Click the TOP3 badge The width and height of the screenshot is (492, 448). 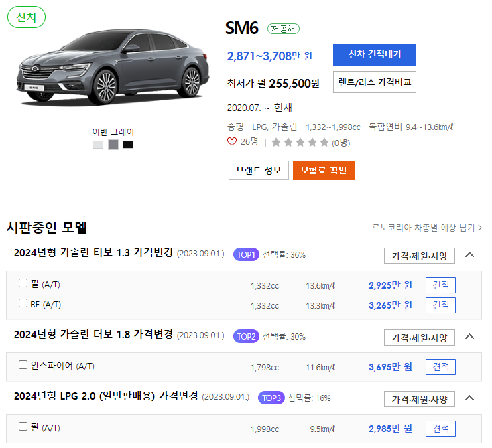pyautogui.click(x=271, y=398)
